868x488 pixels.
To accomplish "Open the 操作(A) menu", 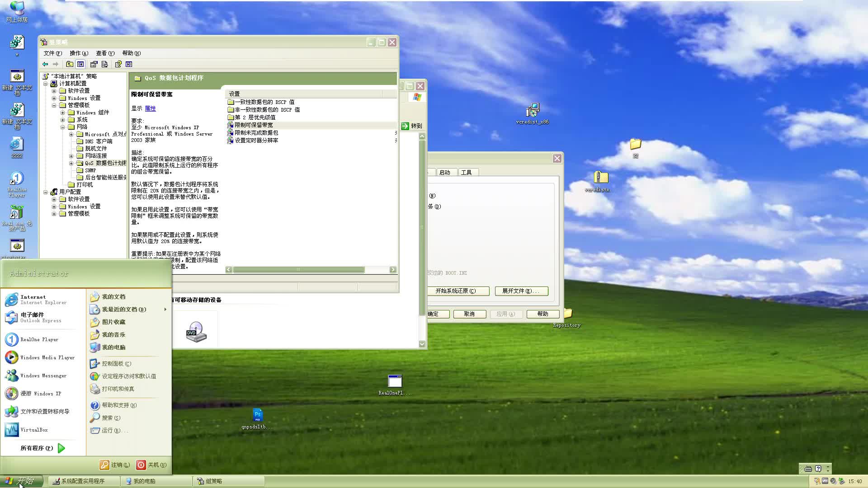I will 79,53.
